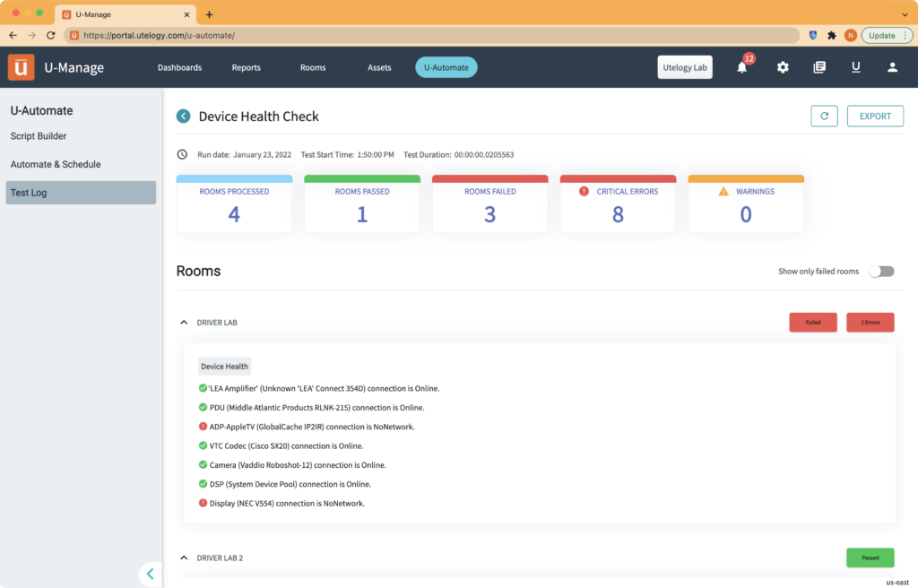The height and width of the screenshot is (588, 918).
Task: Open the settings gear in the top navbar
Action: 783,67
